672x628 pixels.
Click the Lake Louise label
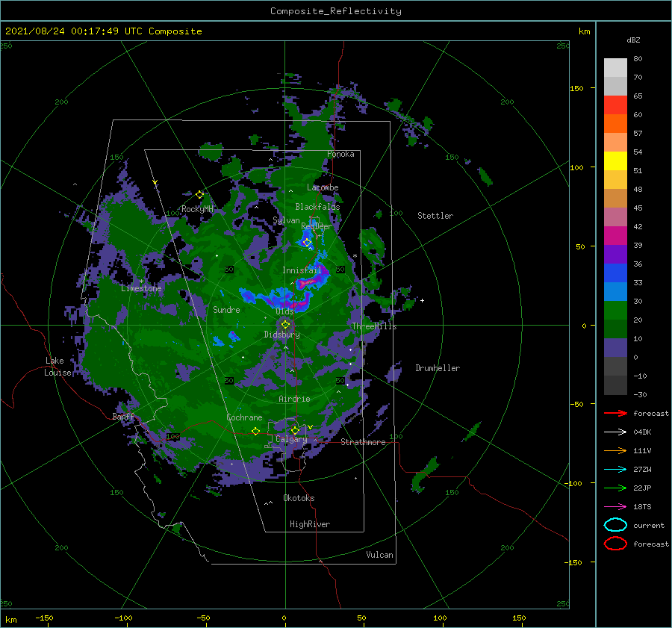[x=57, y=367]
